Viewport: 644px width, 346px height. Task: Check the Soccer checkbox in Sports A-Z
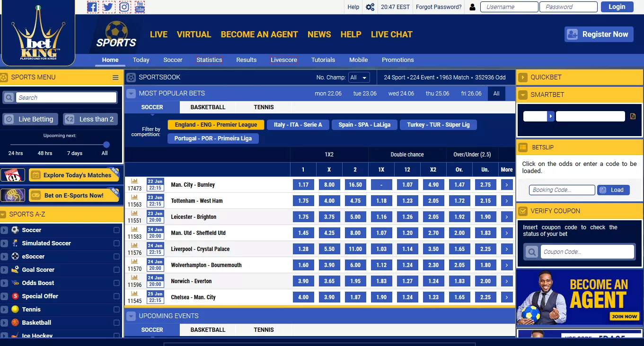pos(115,230)
